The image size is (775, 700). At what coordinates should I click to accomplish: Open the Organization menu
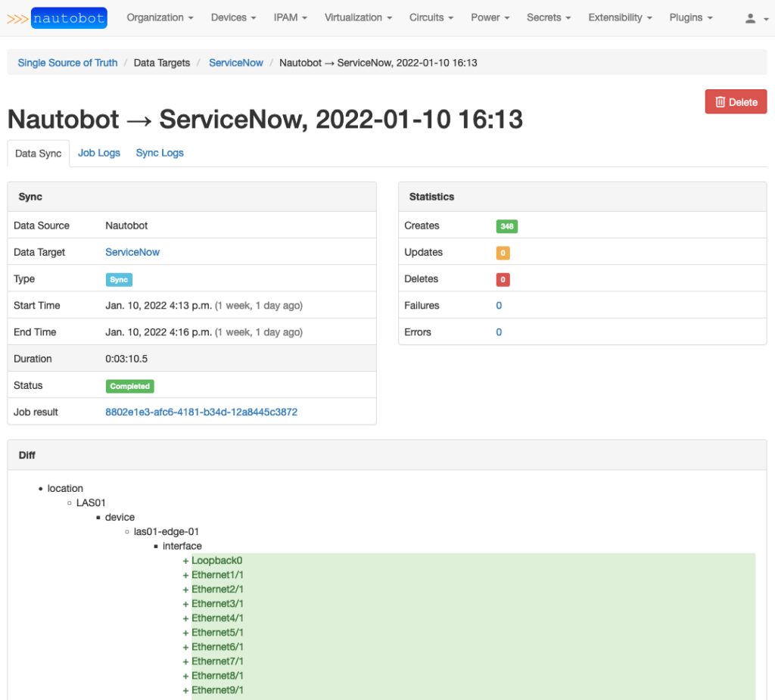coord(160,18)
